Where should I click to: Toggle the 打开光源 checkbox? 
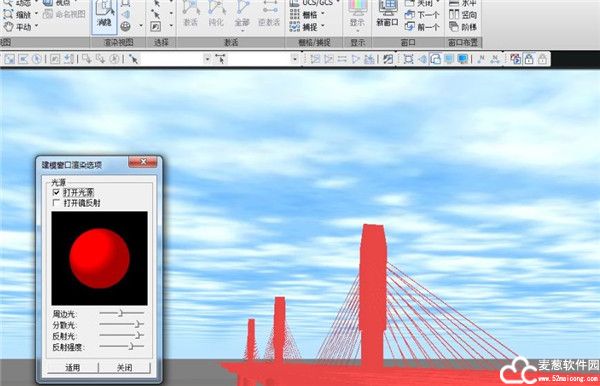click(x=56, y=192)
